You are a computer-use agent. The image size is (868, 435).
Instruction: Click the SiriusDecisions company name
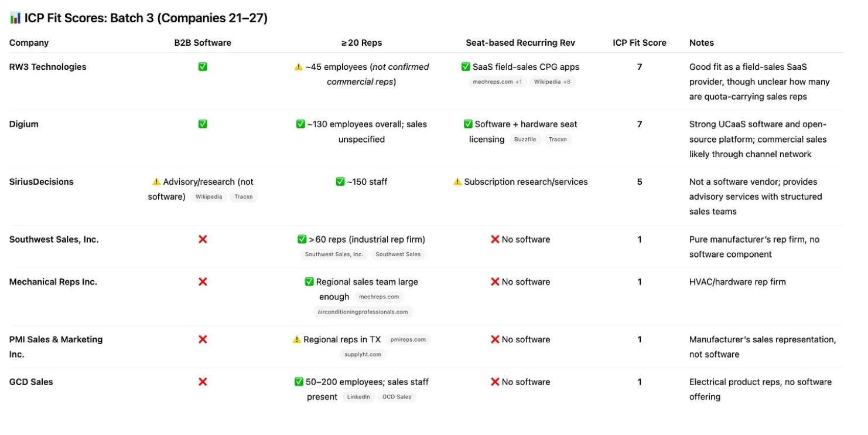coord(42,182)
